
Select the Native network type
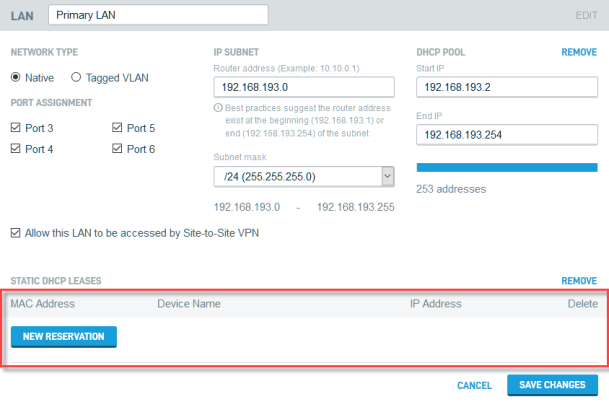(16, 76)
